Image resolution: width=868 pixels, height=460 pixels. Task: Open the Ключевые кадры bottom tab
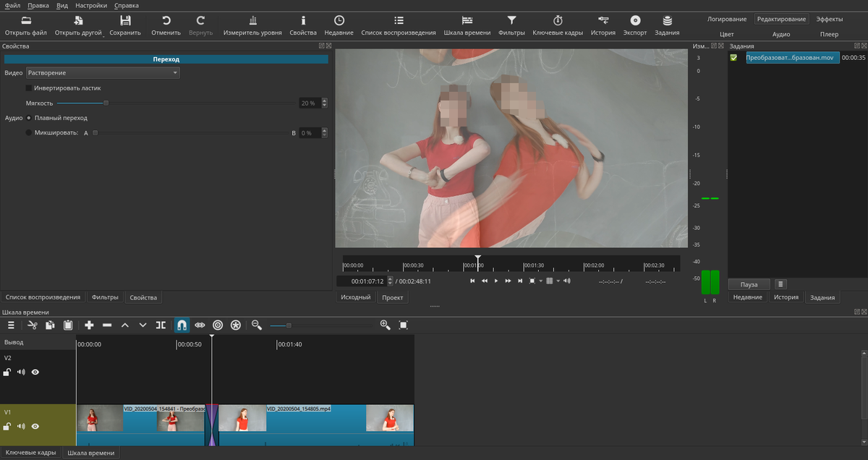[30, 453]
